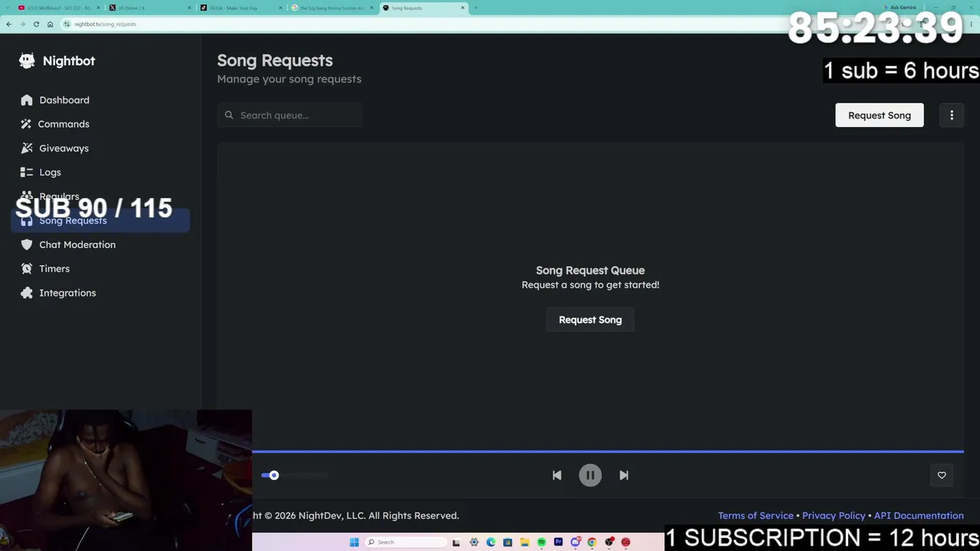Open the Giveaways party popper icon
This screenshot has width=980, height=551.
click(x=27, y=148)
